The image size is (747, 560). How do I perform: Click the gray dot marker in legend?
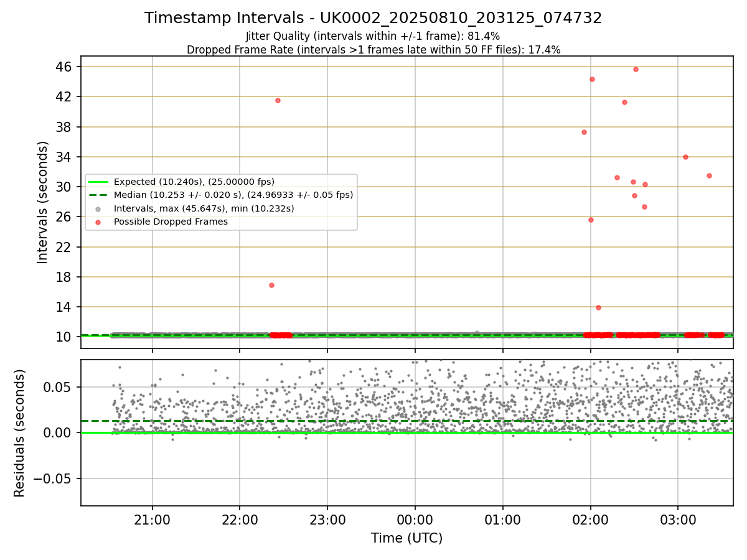pyautogui.click(x=98, y=208)
